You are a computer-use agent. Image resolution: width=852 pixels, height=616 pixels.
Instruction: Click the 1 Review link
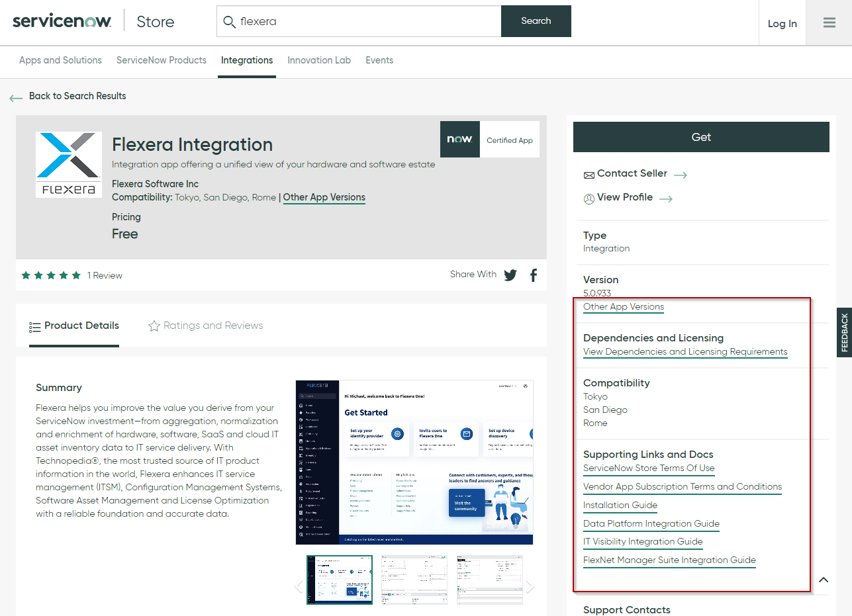105,275
